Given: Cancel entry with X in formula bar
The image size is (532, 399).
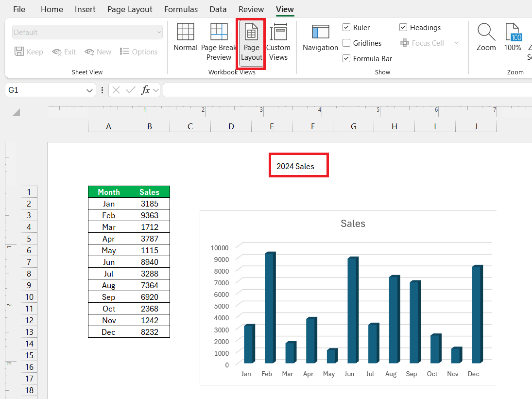Looking at the screenshot, I should click(x=116, y=90).
